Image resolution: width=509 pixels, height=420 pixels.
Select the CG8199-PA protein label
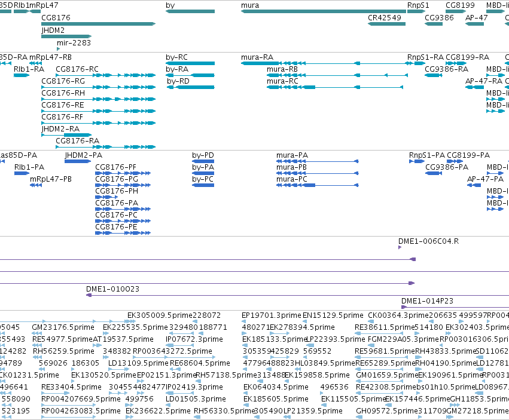tap(468, 155)
